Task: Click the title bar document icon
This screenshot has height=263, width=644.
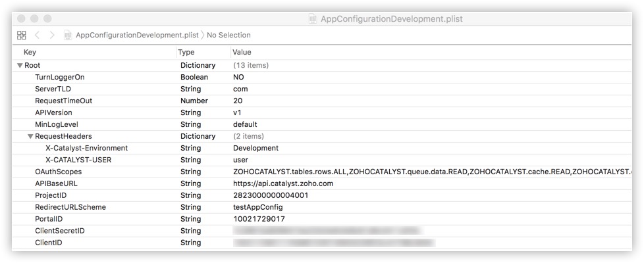Action: (313, 18)
